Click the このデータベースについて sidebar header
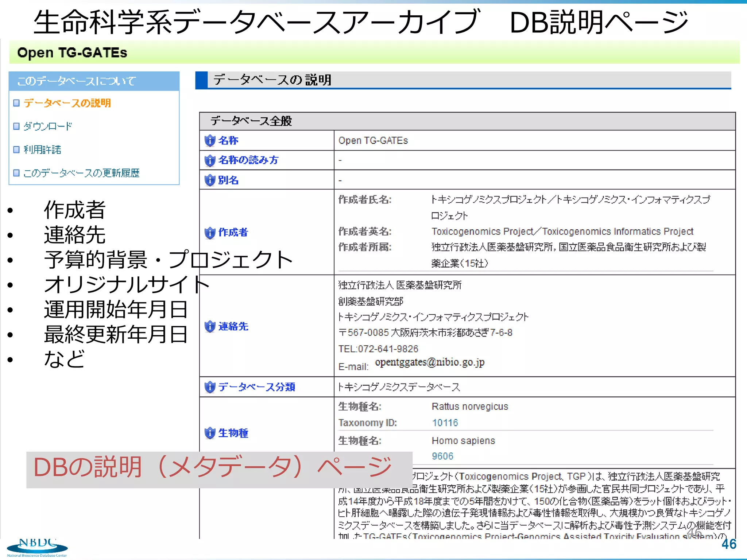The height and width of the screenshot is (560, 747). click(x=94, y=81)
